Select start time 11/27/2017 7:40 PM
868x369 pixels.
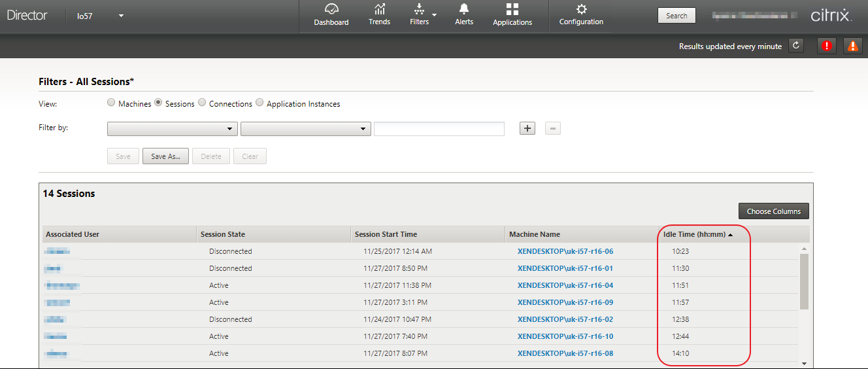coord(395,336)
